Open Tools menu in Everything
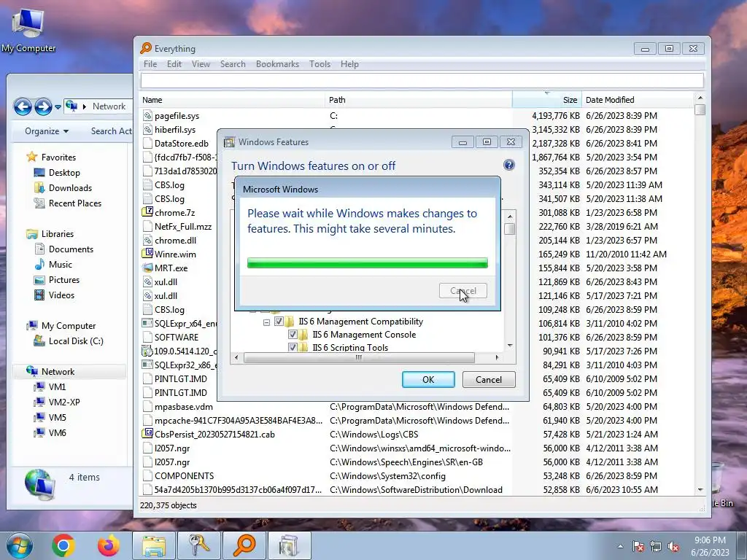Screen dimensions: 747x560 (320, 64)
